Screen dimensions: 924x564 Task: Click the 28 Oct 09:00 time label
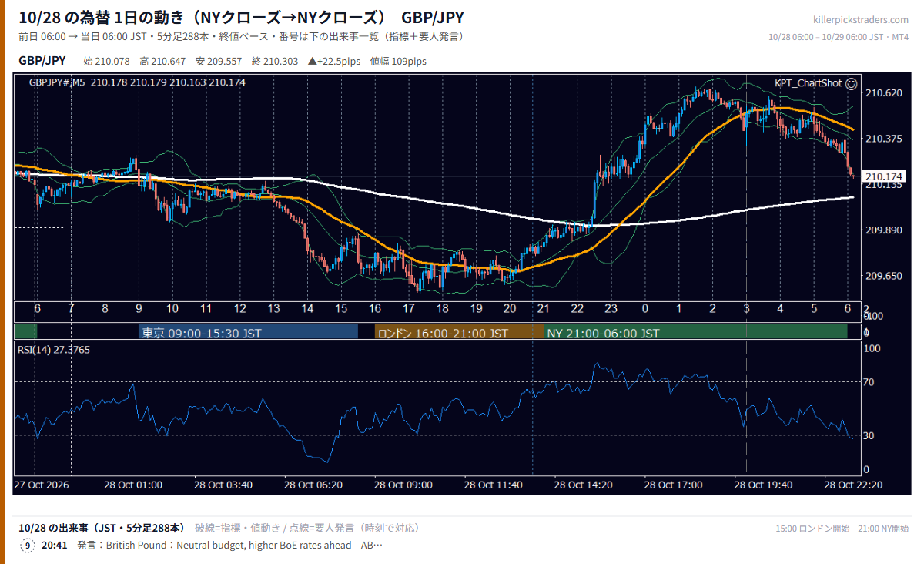pos(403,485)
